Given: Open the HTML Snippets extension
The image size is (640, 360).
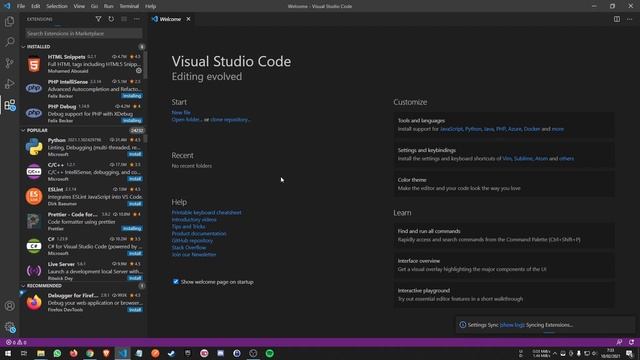Looking at the screenshot, I should click(x=84, y=64).
